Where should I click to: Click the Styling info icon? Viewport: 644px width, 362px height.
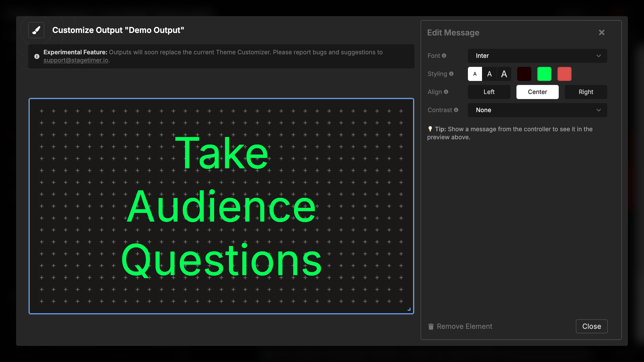click(x=451, y=74)
